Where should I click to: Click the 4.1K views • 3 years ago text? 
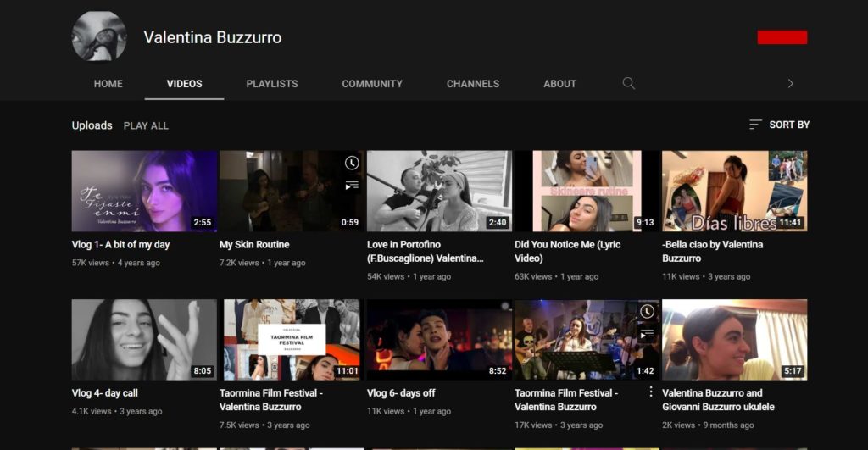(x=117, y=411)
